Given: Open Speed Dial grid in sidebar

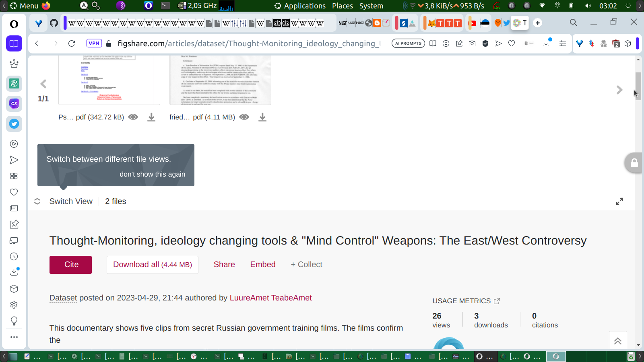Looking at the screenshot, I should pos(14,176).
